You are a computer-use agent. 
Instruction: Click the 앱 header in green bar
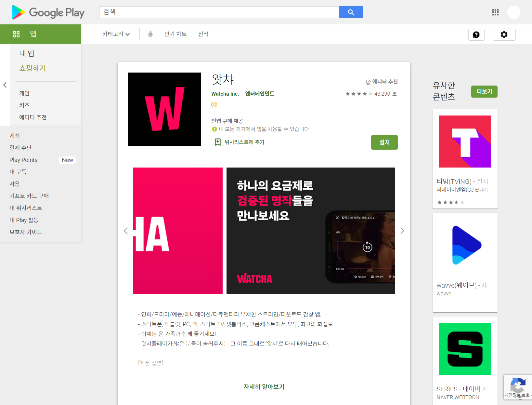point(33,34)
